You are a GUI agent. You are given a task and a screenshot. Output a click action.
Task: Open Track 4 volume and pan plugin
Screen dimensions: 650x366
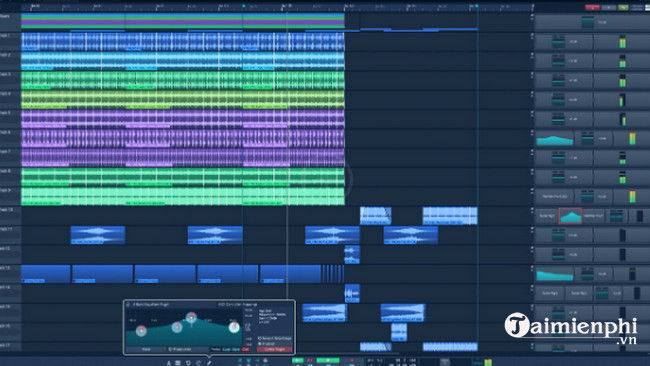pyautogui.click(x=564, y=100)
